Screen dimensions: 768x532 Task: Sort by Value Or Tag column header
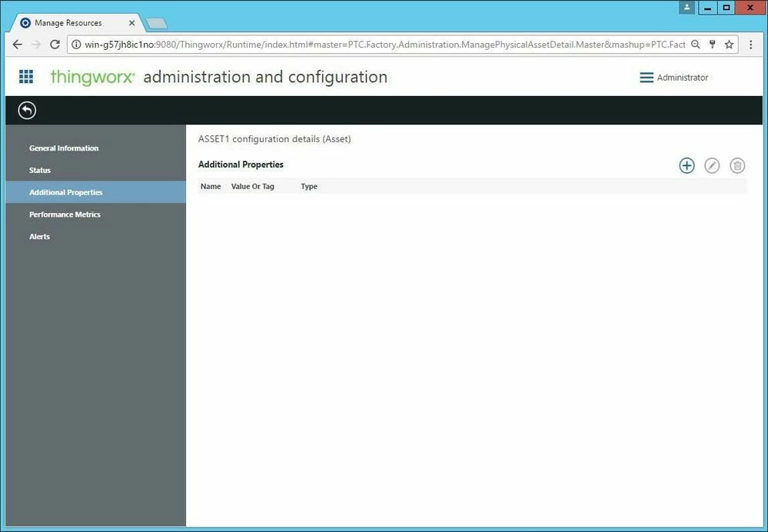pos(253,186)
